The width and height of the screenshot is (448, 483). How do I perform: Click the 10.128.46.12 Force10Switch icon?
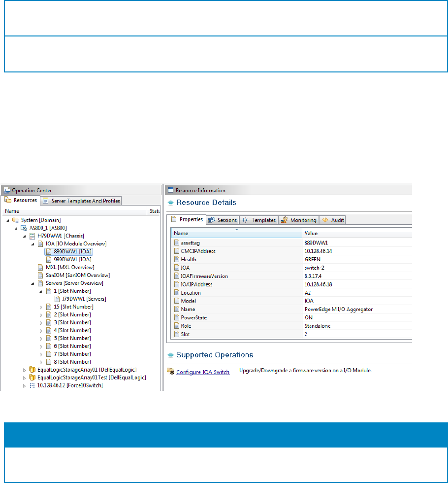pos(32,385)
